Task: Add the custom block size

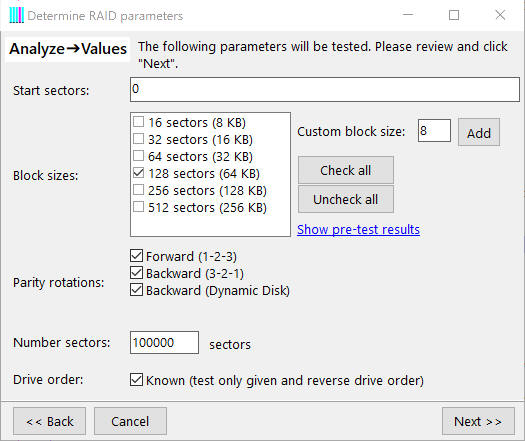Action: point(479,132)
